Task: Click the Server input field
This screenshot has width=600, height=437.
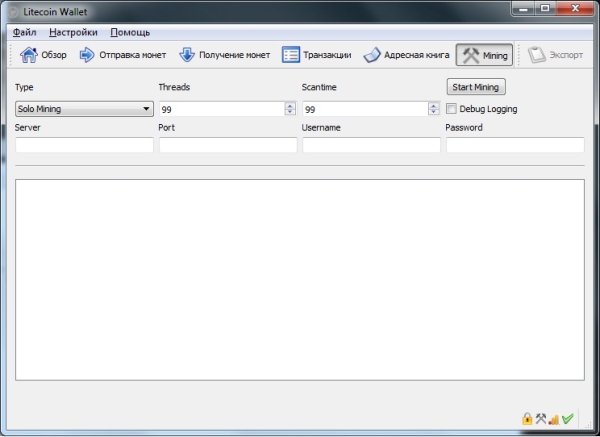Action: [84, 145]
